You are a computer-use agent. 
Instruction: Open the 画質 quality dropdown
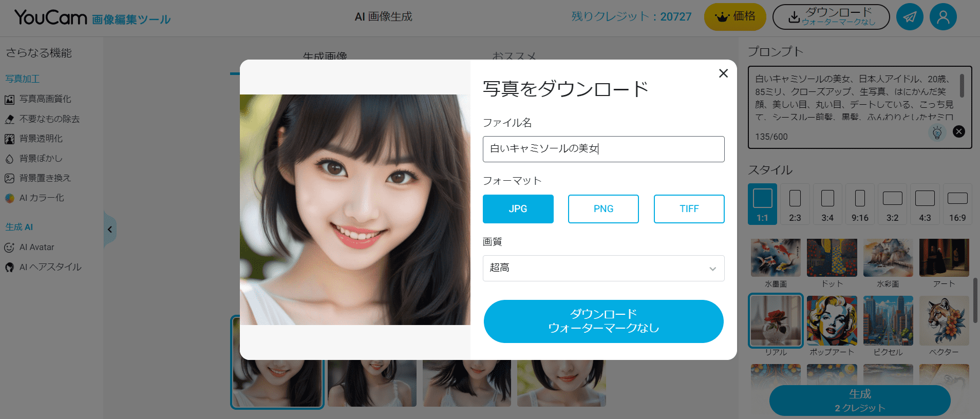604,268
